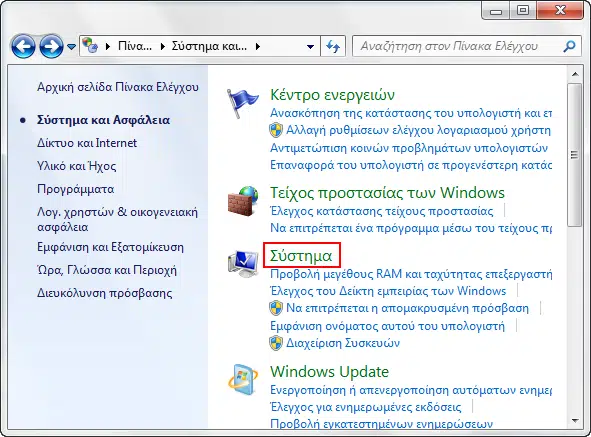
Task: Open Αρχική σελίδα Πίνακα Ελέγχου link
Action: click(x=118, y=87)
